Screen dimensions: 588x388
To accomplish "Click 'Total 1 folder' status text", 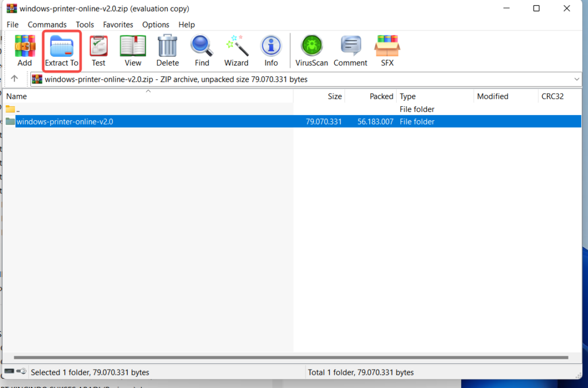I will pos(361,372).
